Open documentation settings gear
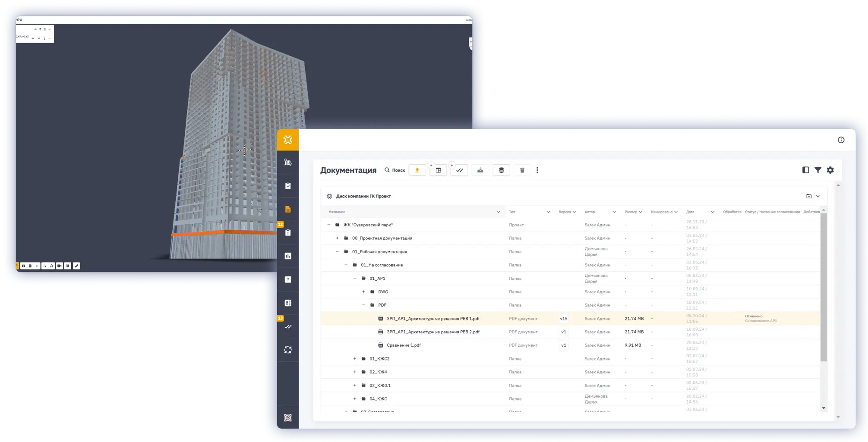868x442 pixels. click(830, 170)
